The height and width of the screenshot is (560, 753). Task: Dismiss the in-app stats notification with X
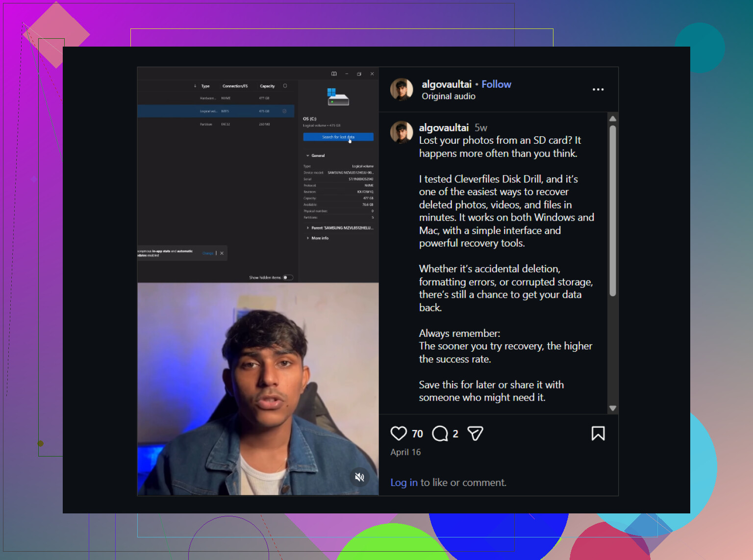(222, 253)
